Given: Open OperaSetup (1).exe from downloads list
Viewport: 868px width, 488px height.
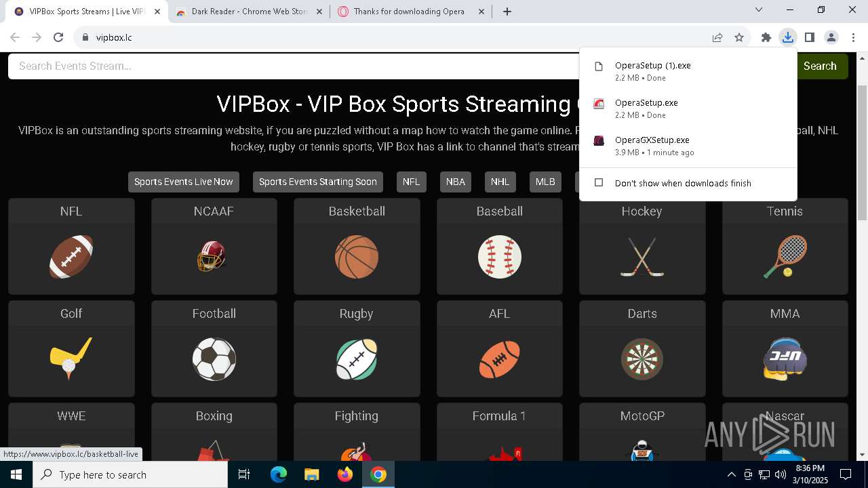Looking at the screenshot, I should coord(688,70).
